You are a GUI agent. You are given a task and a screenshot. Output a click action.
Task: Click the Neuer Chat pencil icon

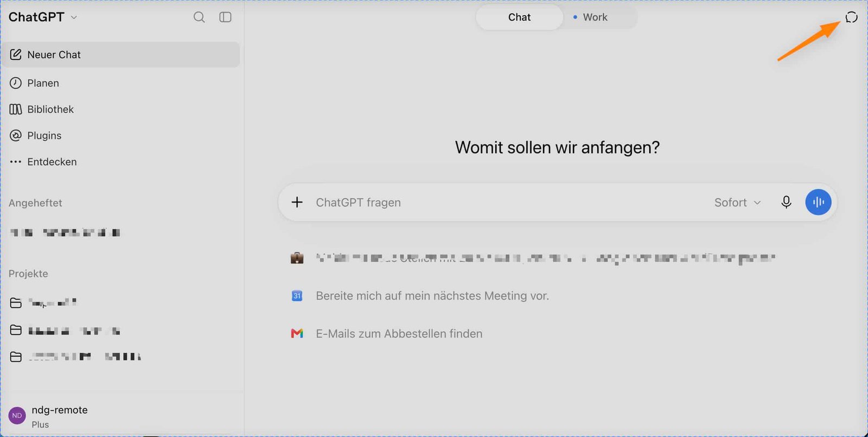(x=16, y=55)
